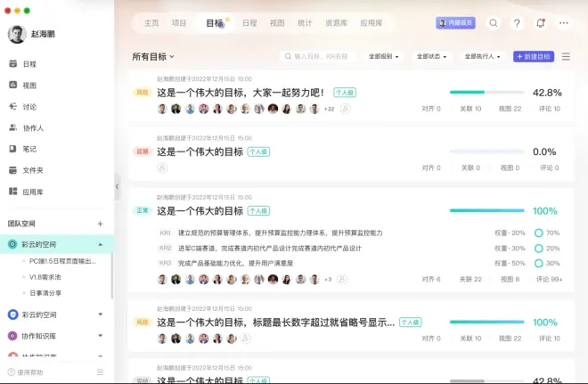
Task: Toggle the KR2 progress circle at 20%
Action: [x=538, y=248]
